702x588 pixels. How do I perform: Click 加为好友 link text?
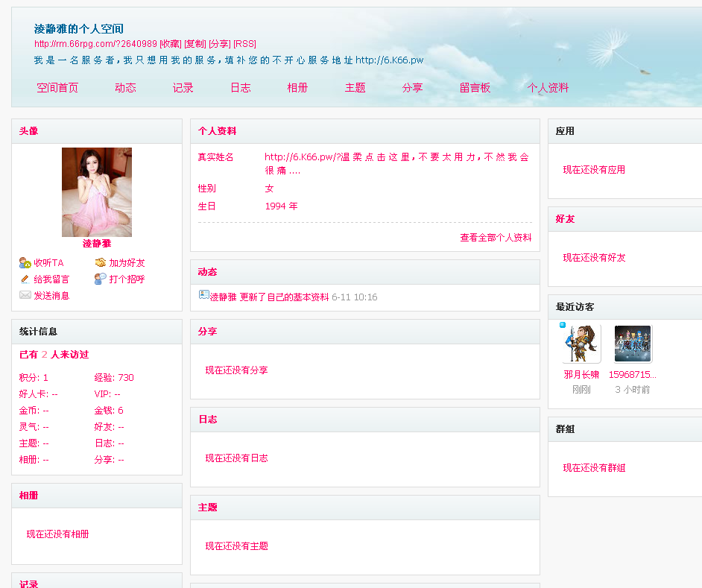[127, 263]
